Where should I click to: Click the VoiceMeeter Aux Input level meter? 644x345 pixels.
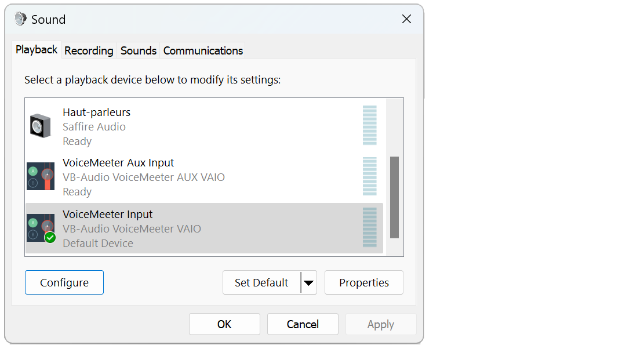click(370, 176)
